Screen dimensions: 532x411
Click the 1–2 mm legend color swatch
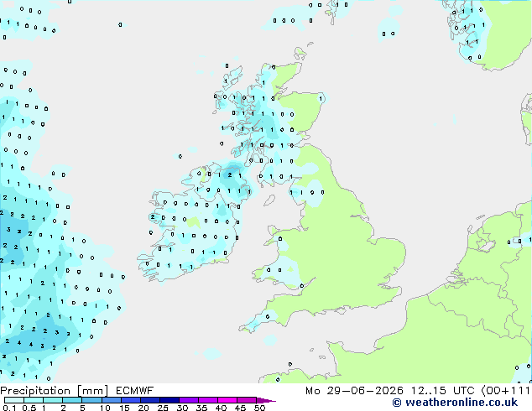53,400
